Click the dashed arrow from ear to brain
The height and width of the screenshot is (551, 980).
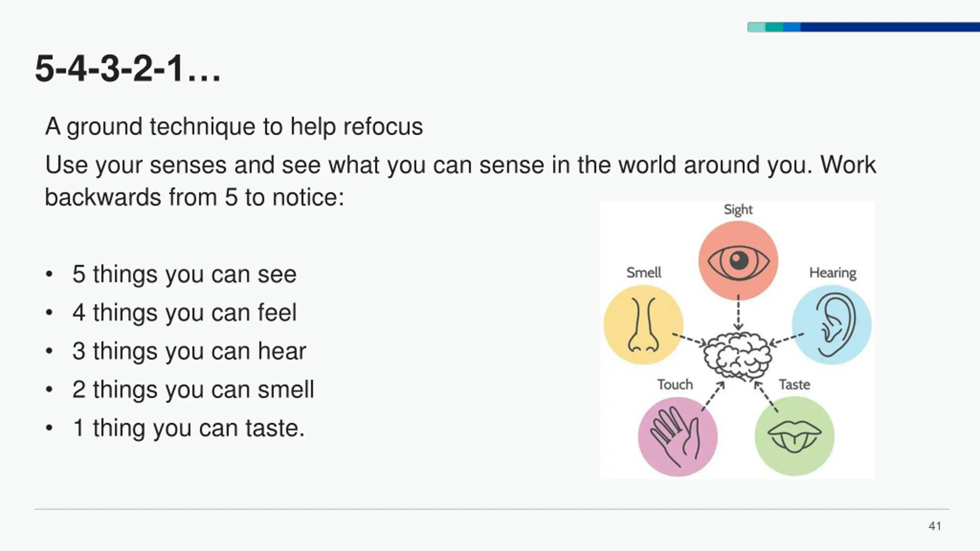[x=787, y=339]
